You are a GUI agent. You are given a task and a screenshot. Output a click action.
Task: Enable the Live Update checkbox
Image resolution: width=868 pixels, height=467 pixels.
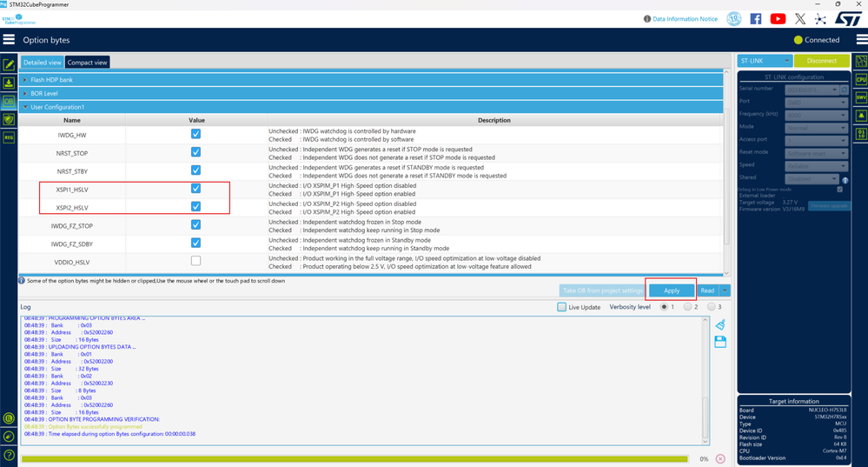562,307
